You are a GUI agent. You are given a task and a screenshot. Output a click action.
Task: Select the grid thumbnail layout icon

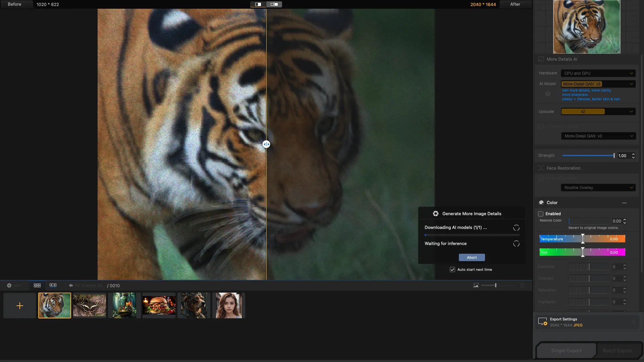click(x=37, y=285)
